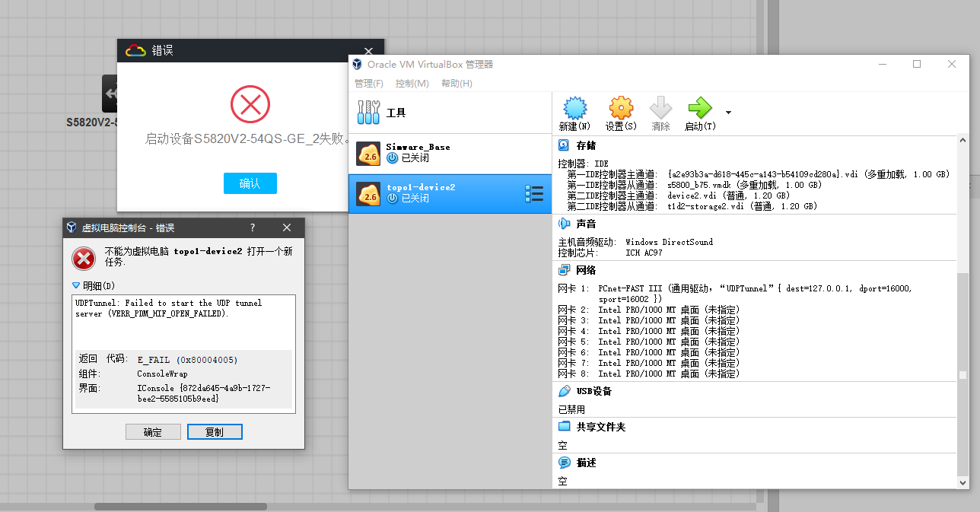Click the device2.vdi storage entry
The height and width of the screenshot is (512, 980).
(729, 196)
